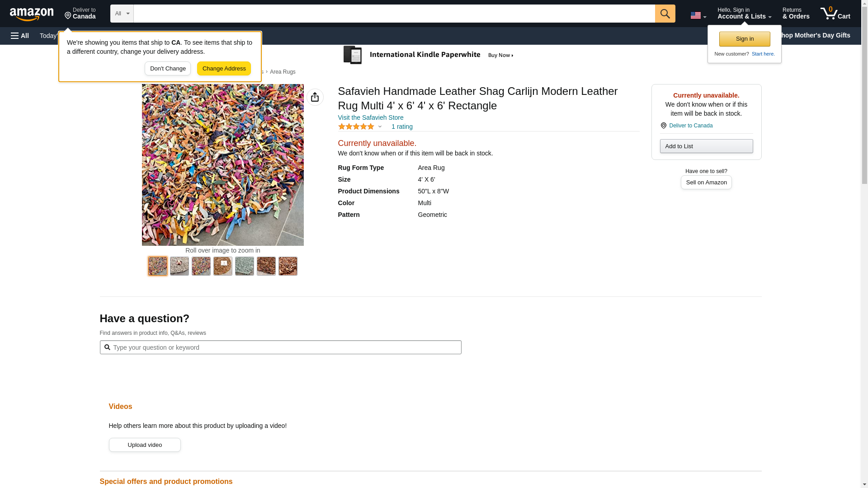
Task: Expand the All search category dropdown
Action: 122,14
